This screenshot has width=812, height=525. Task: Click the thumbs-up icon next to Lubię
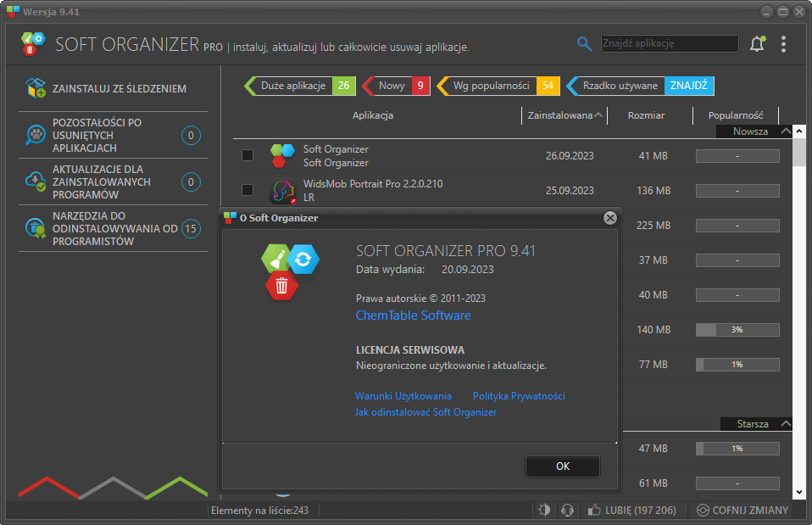click(x=594, y=510)
